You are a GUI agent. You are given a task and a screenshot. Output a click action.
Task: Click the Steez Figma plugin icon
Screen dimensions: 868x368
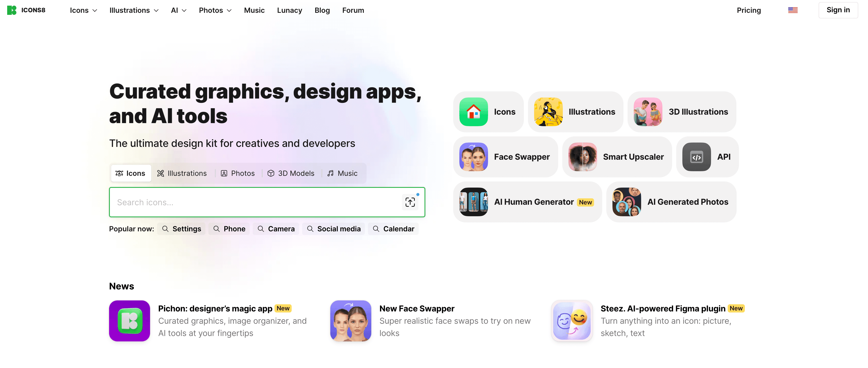tap(572, 321)
